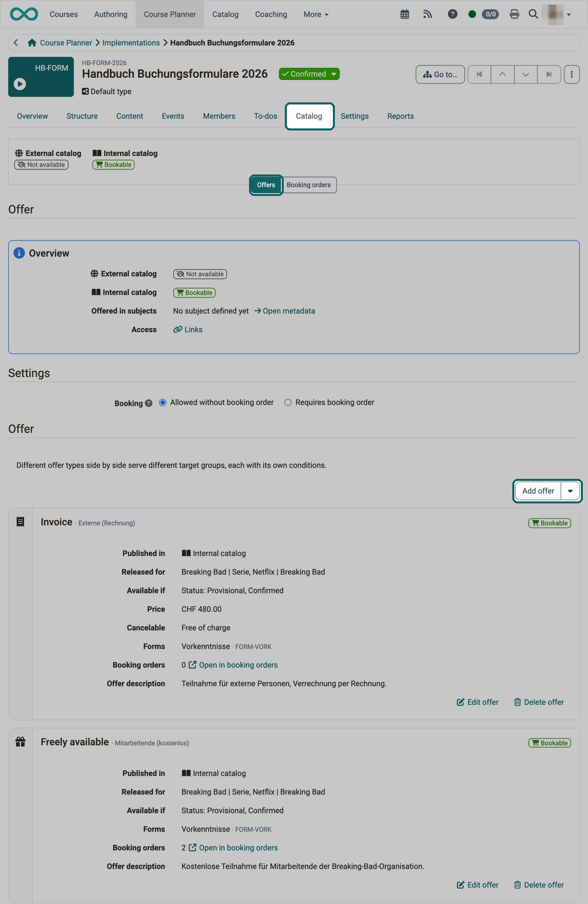Image resolution: width=588 pixels, height=904 pixels.
Task: Edit the Invoice offer
Action: [478, 702]
